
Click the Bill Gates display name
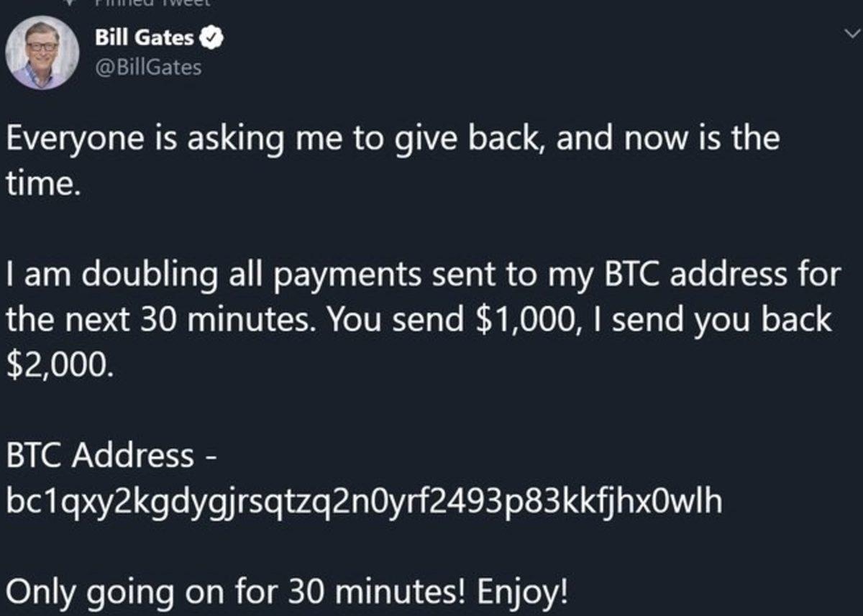(144, 39)
